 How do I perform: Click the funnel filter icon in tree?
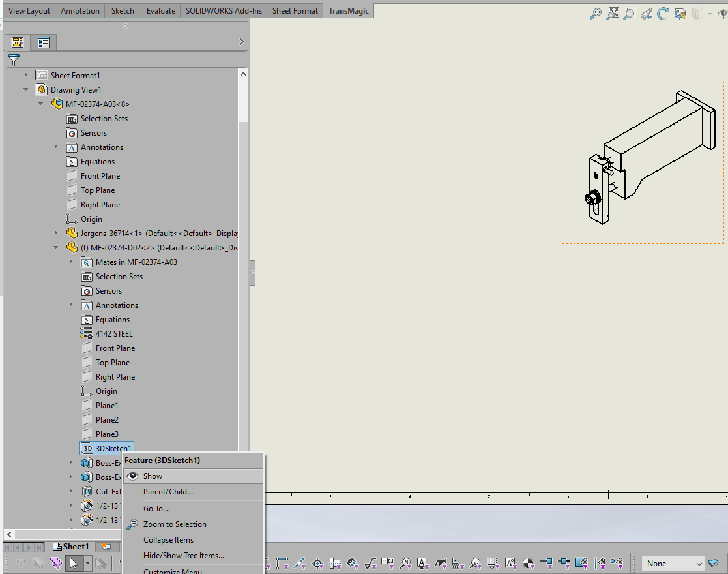point(14,59)
